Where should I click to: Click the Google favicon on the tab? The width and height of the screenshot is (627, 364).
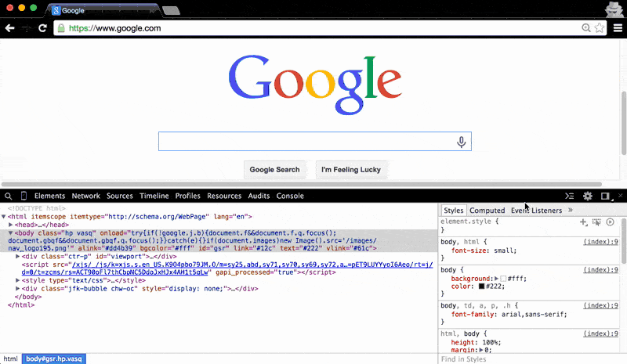(x=56, y=10)
